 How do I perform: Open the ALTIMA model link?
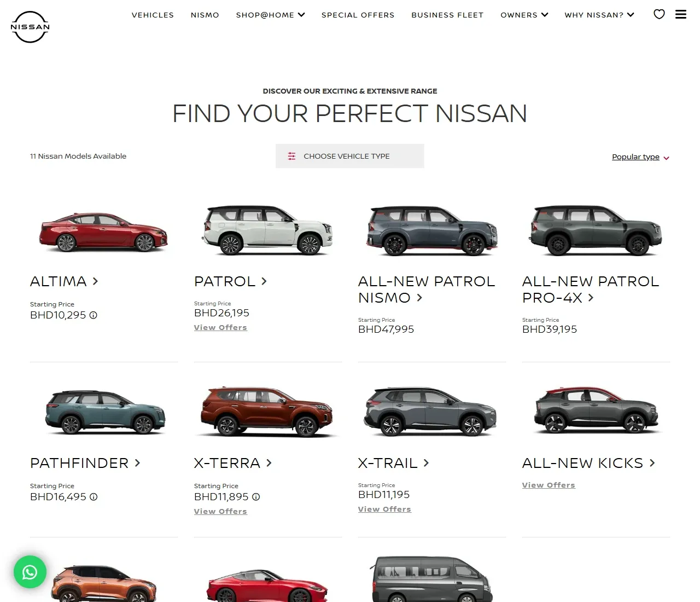64,281
